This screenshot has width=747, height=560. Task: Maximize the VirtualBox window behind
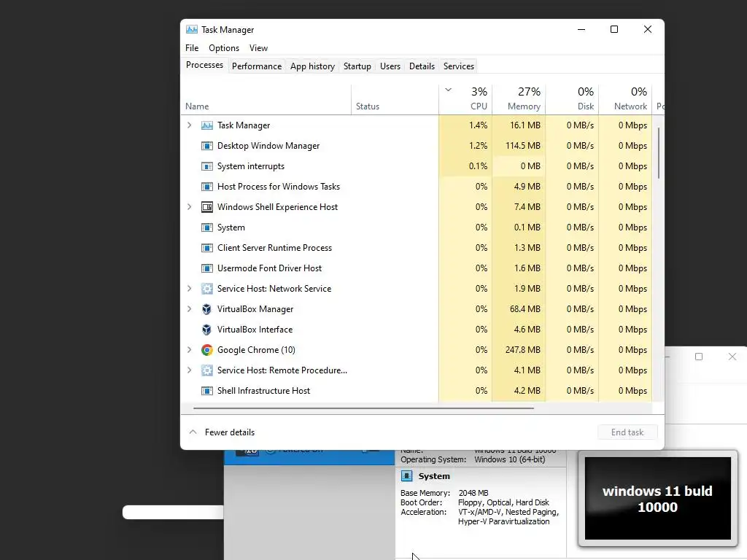pos(699,357)
